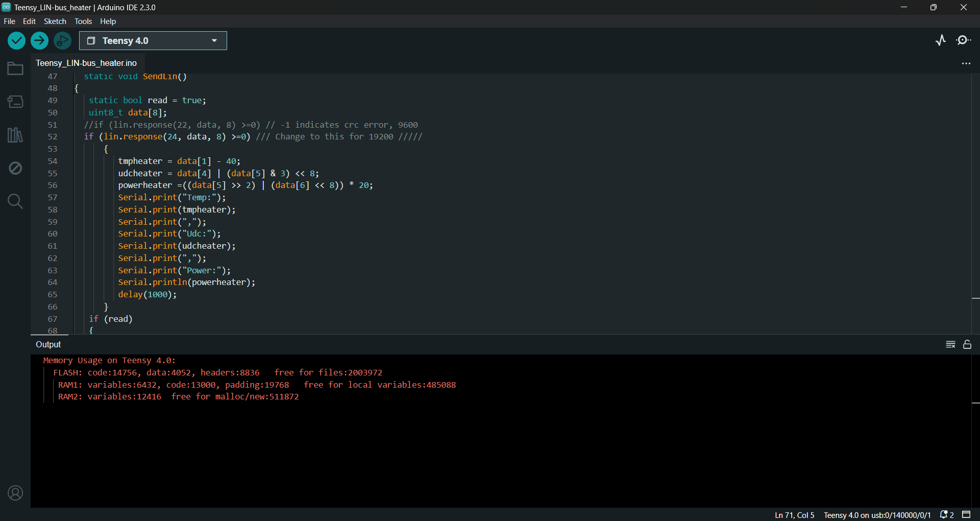Open the account profile icon

pyautogui.click(x=15, y=493)
